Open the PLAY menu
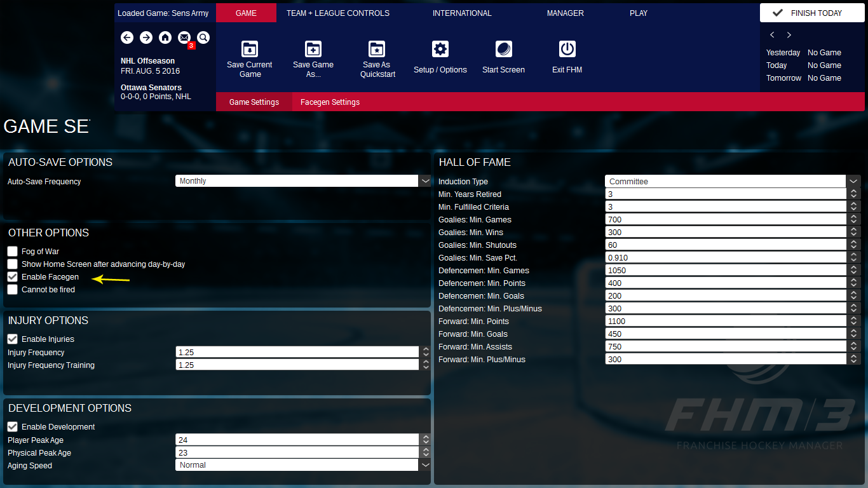This screenshot has height=488, width=868. pyautogui.click(x=639, y=13)
